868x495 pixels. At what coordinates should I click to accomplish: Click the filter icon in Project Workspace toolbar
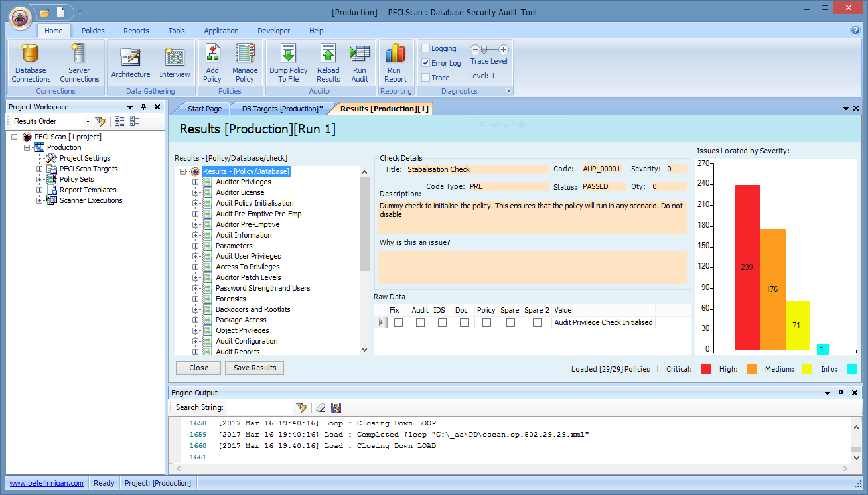tap(100, 121)
